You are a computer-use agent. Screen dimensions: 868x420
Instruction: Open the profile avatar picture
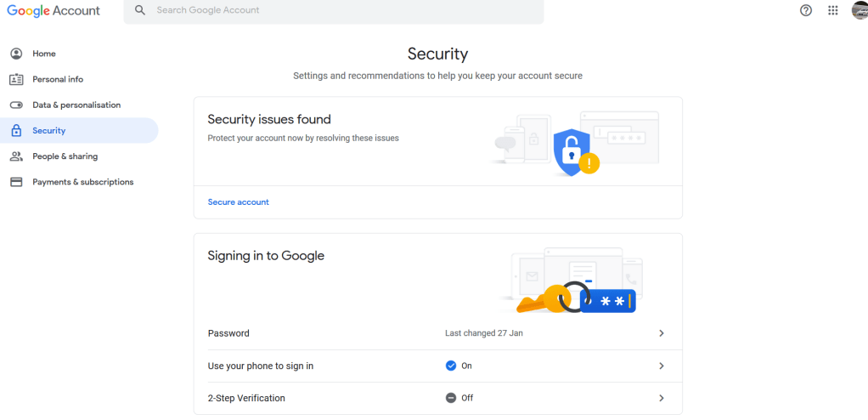(x=860, y=10)
